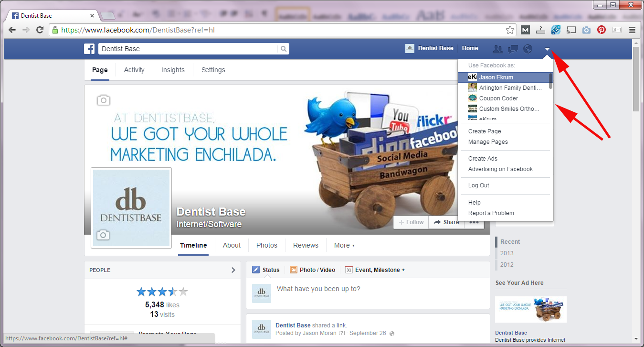This screenshot has height=347, width=644.
Task: Click the Follow button
Action: coord(411,222)
